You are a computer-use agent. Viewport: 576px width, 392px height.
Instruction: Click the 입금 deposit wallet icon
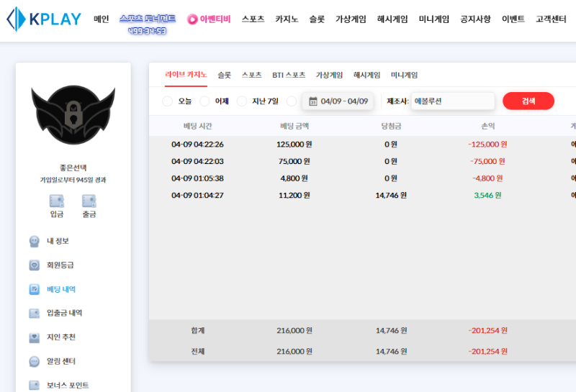coord(56,201)
